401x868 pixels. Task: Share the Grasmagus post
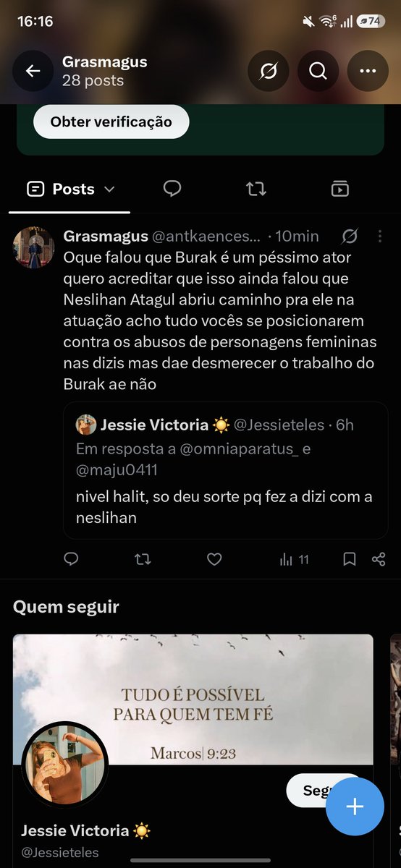pyautogui.click(x=378, y=559)
